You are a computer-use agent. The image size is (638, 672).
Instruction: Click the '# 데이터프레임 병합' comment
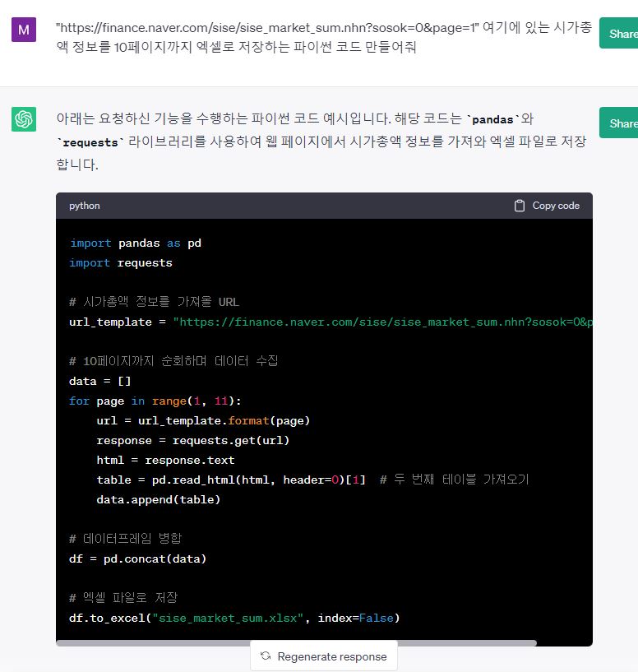126,538
